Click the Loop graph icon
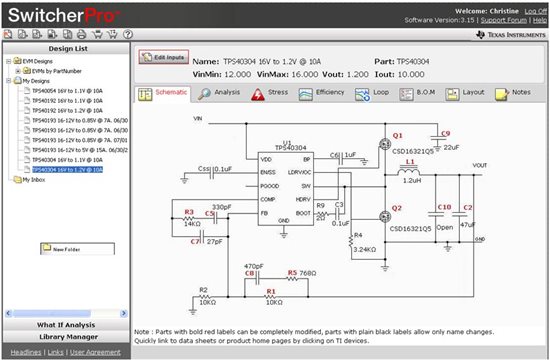 [362, 94]
